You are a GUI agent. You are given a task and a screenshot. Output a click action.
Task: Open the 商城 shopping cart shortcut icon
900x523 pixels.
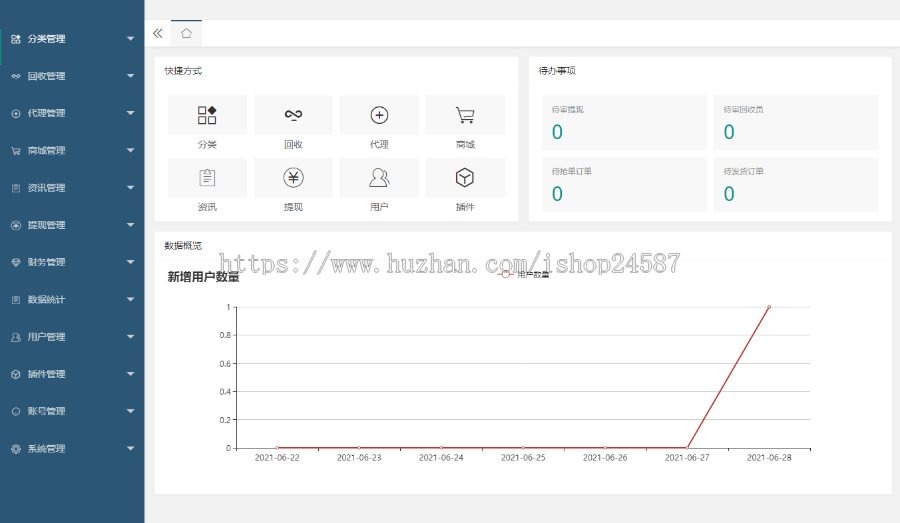pos(465,115)
